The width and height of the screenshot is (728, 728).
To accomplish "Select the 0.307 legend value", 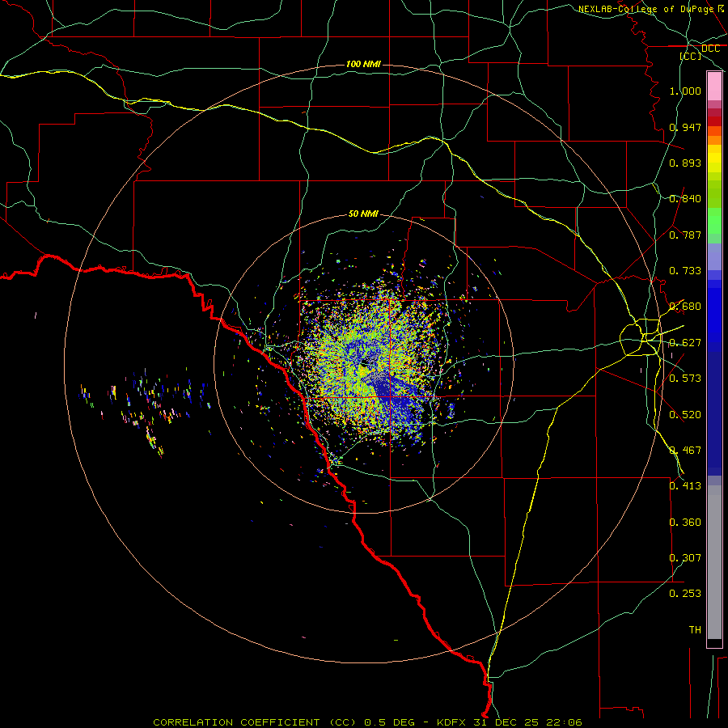I will 685,558.
